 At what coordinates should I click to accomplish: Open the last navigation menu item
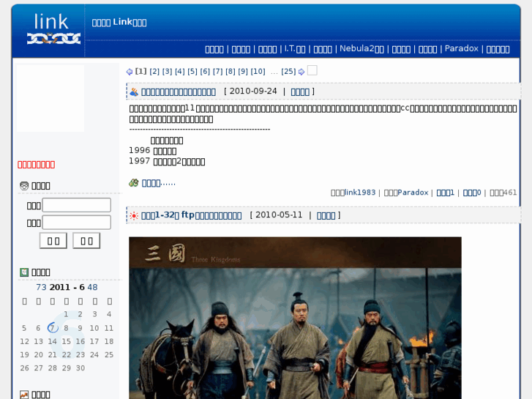(498, 49)
